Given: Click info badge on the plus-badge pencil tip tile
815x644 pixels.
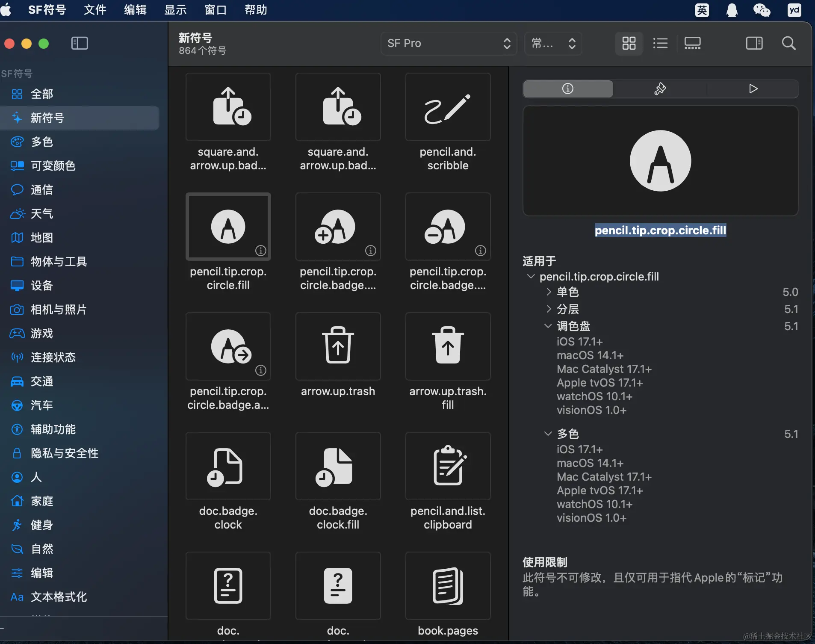Looking at the screenshot, I should pyautogui.click(x=371, y=251).
